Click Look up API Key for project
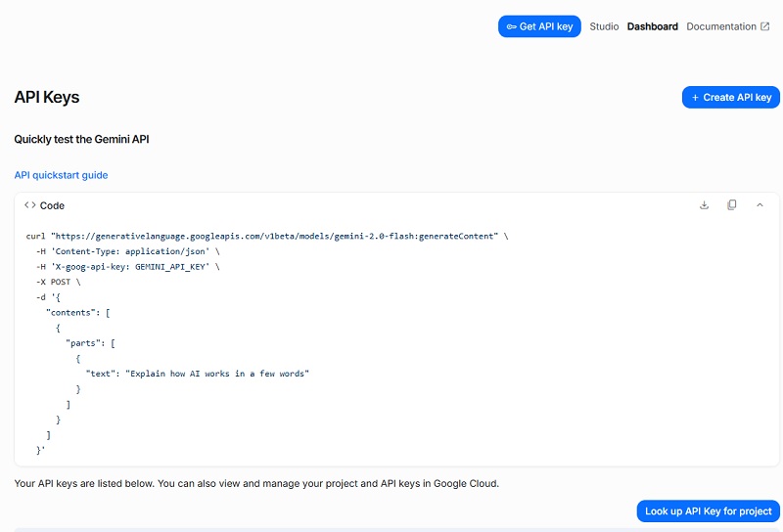 point(708,510)
